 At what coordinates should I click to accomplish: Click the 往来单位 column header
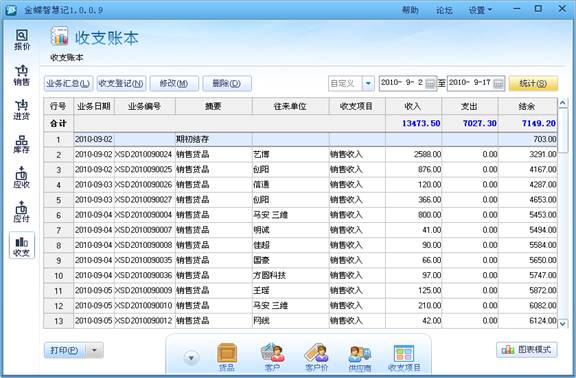(290, 107)
